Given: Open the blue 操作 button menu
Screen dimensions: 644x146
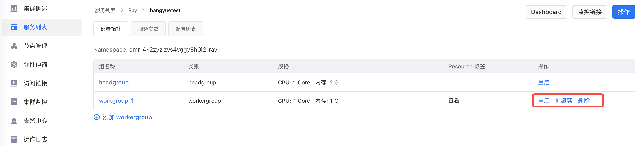Looking at the screenshot, I should (624, 12).
